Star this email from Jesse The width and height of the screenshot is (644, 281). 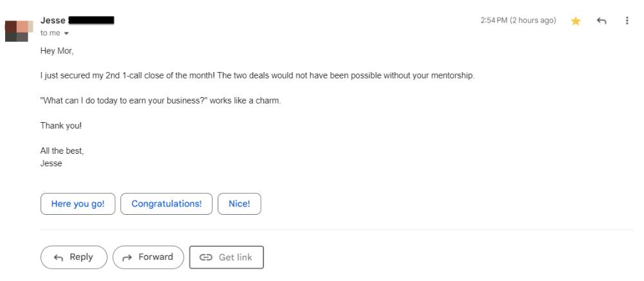pyautogui.click(x=576, y=21)
